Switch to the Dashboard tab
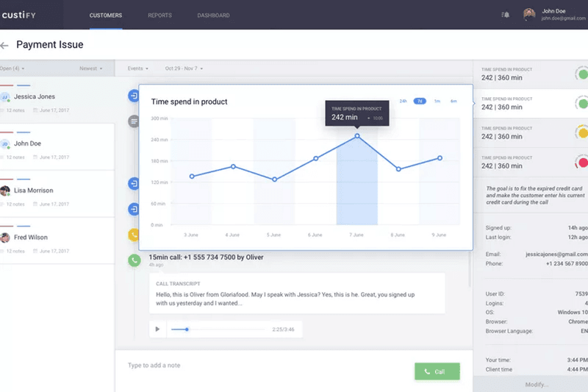This screenshot has height=392, width=588. tap(213, 15)
